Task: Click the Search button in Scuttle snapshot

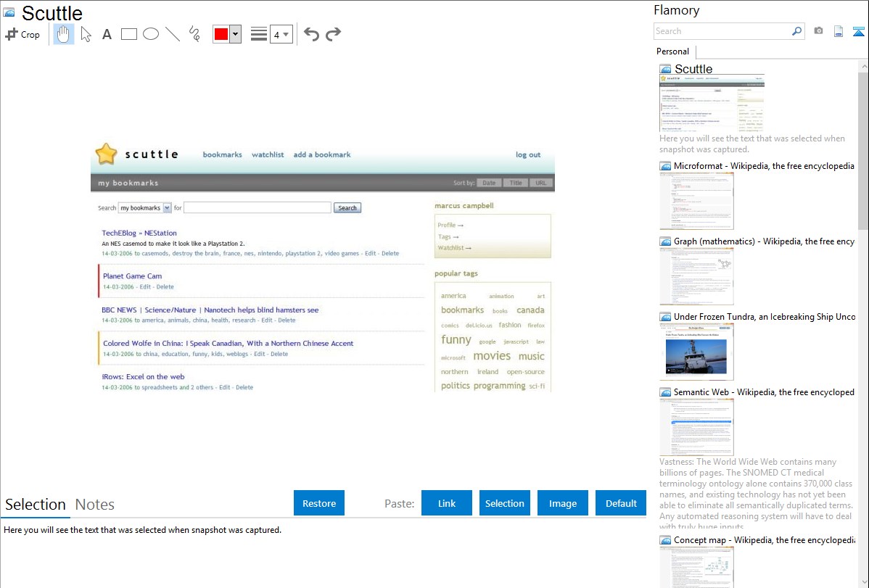Action: point(347,208)
